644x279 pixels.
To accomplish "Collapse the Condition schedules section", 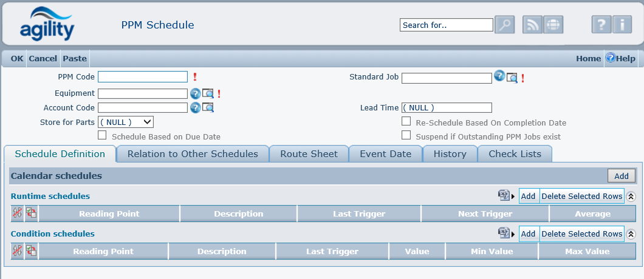I will coord(631,234).
